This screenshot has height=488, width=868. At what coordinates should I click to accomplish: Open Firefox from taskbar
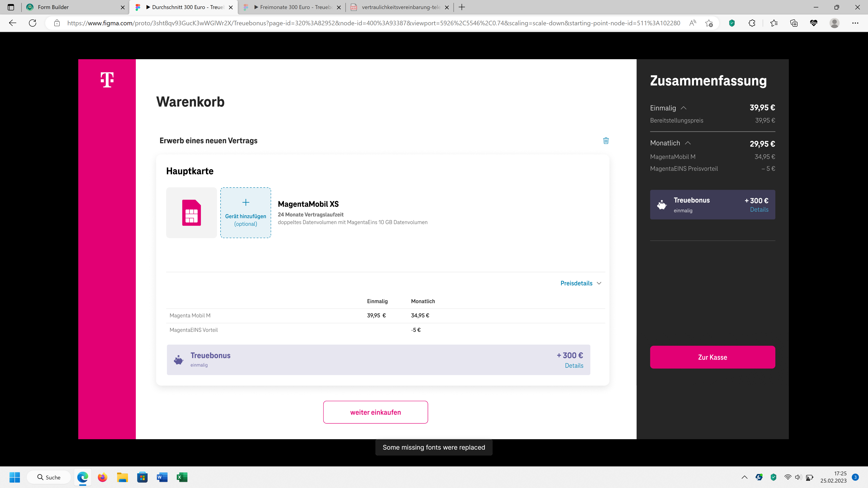(x=102, y=477)
